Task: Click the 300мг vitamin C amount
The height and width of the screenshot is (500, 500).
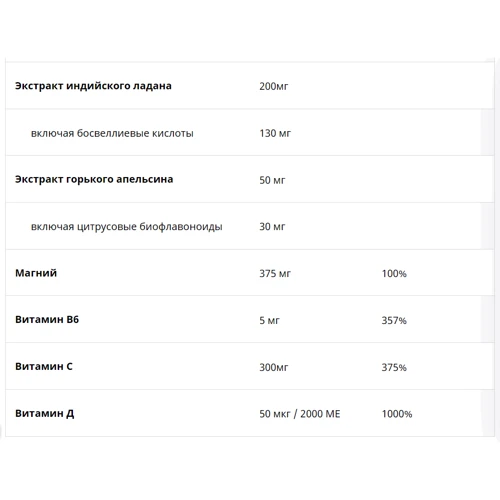Action: click(274, 367)
